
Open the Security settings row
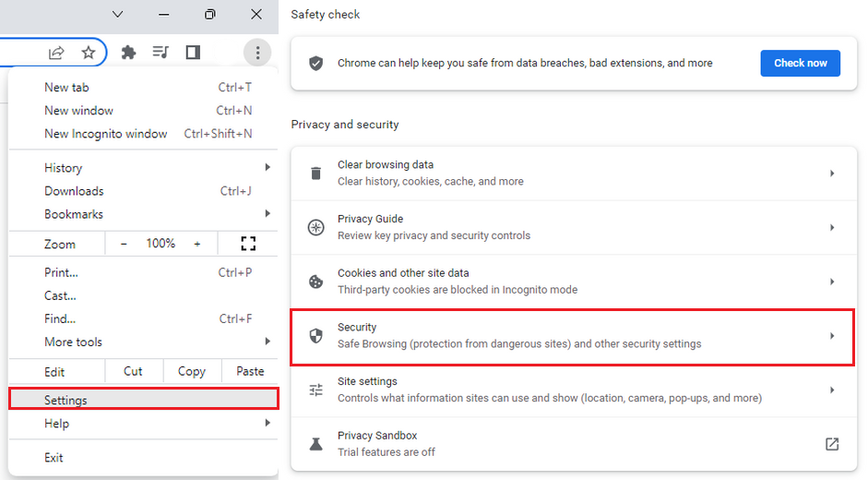[572, 336]
